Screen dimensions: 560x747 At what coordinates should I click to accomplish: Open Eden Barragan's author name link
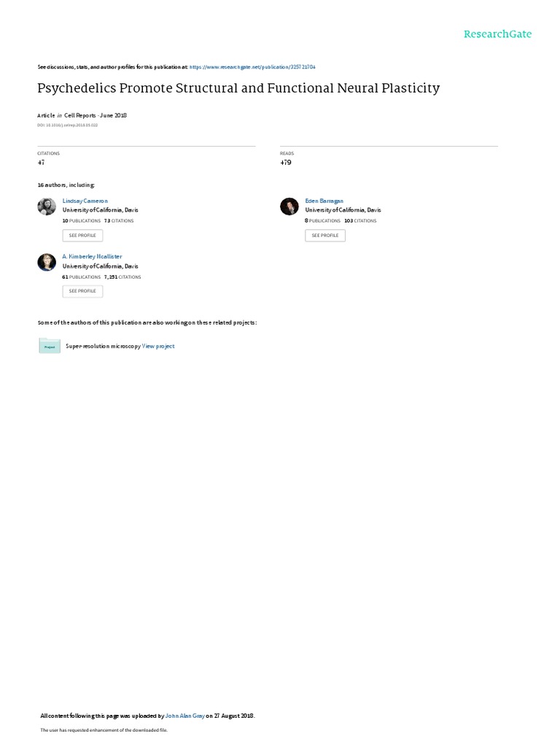pos(324,201)
